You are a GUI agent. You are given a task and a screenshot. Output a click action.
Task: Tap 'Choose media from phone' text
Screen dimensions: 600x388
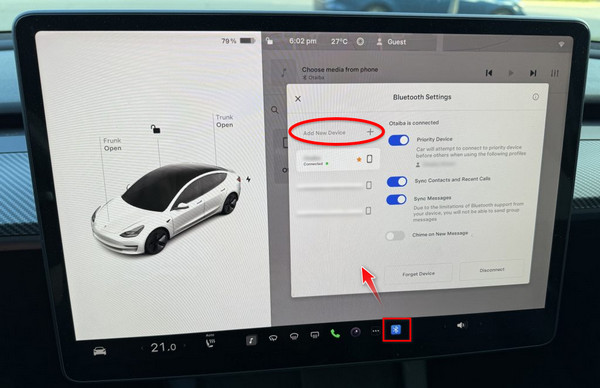click(x=340, y=69)
